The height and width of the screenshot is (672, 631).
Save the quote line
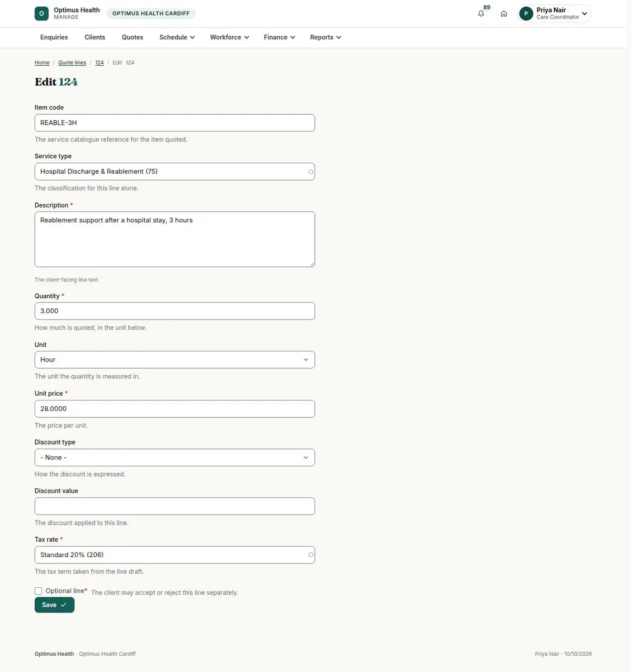coord(55,605)
